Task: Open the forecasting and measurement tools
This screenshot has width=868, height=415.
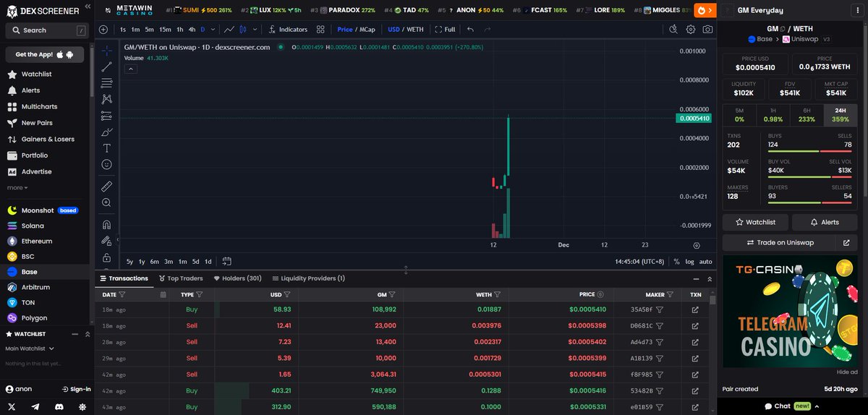Action: [107, 115]
